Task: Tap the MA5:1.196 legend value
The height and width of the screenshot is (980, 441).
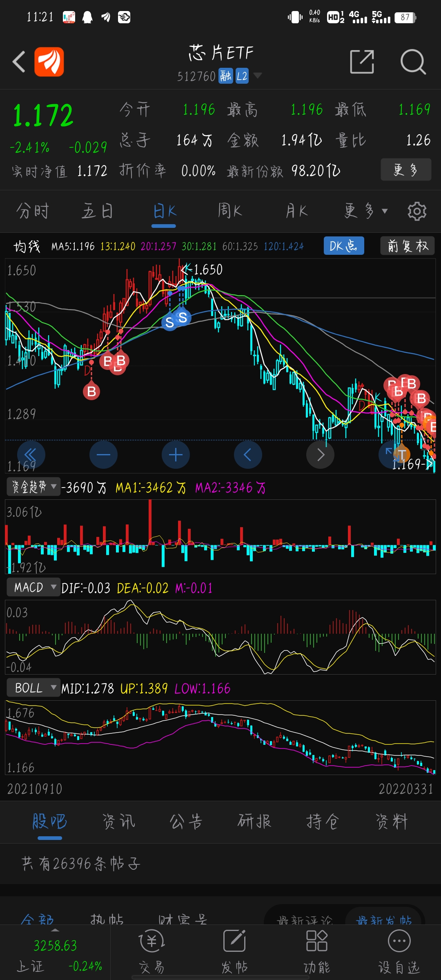Action: [x=73, y=246]
